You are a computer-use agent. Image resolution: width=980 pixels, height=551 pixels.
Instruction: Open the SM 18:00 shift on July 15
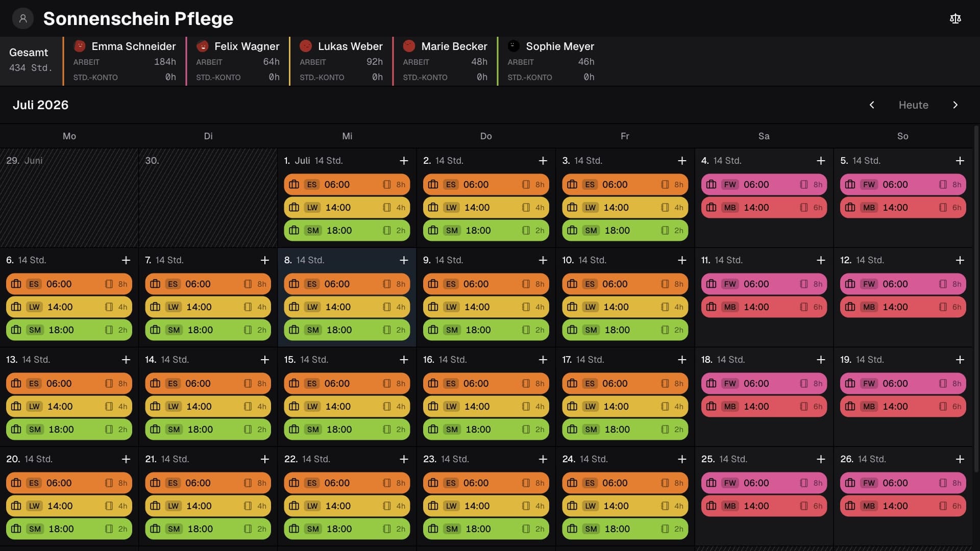coord(347,430)
